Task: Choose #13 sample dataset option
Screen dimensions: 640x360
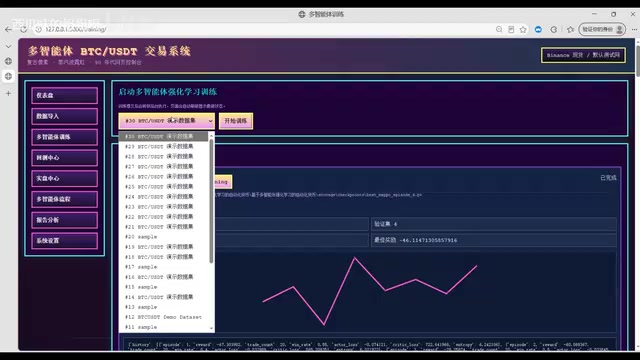Action: [x=163, y=307]
